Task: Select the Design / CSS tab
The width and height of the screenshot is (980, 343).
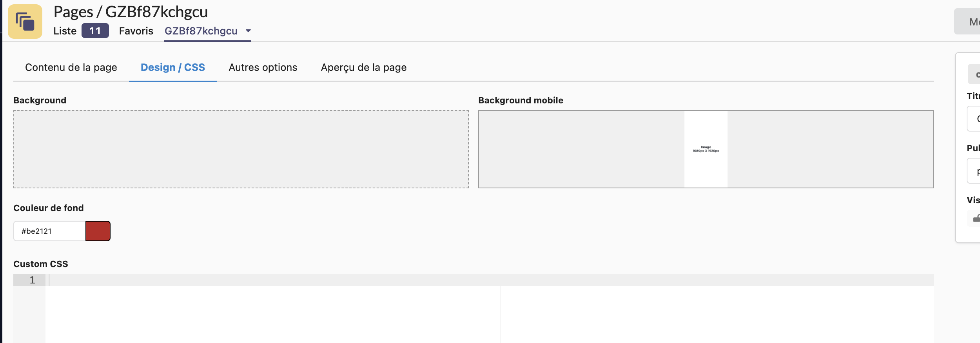Action: [172, 67]
